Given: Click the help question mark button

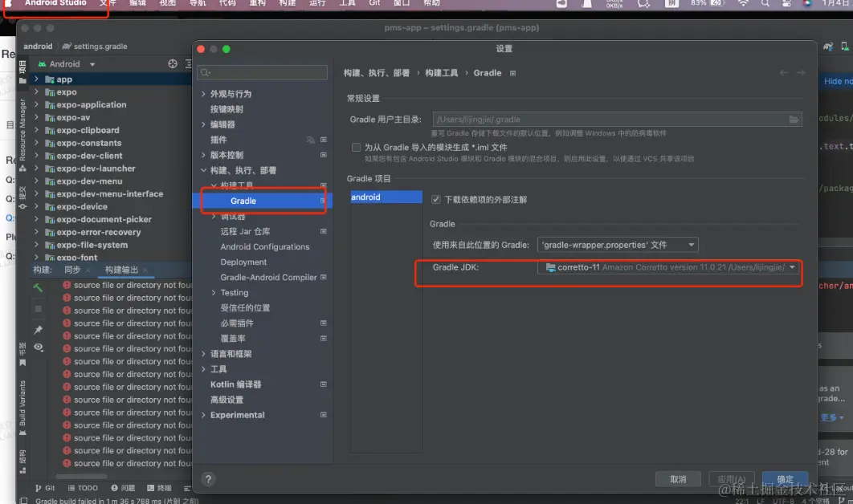Looking at the screenshot, I should click(x=208, y=479).
